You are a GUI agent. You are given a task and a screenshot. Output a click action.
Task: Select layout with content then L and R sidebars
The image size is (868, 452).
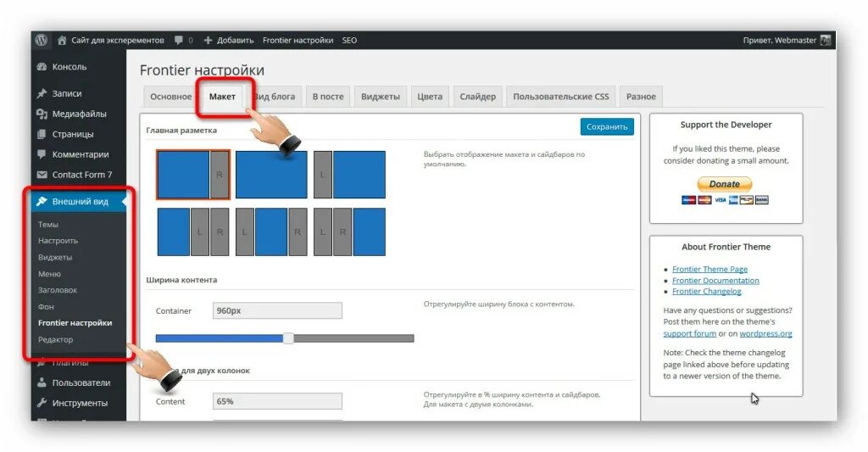click(193, 232)
